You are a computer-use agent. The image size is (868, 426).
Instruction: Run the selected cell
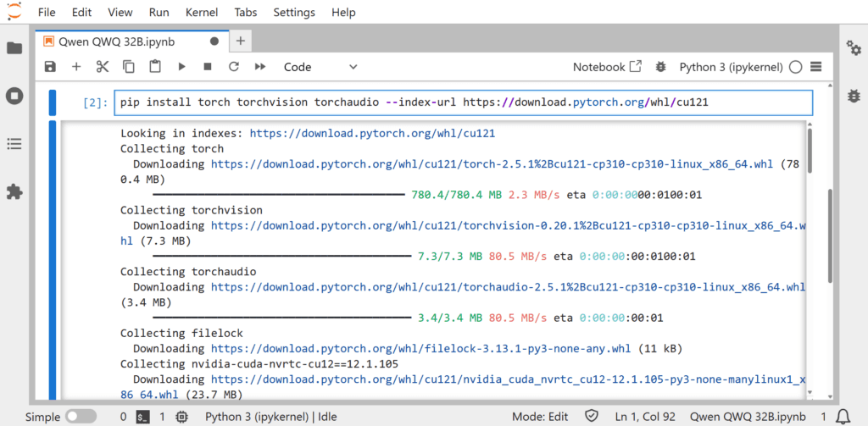click(x=181, y=67)
